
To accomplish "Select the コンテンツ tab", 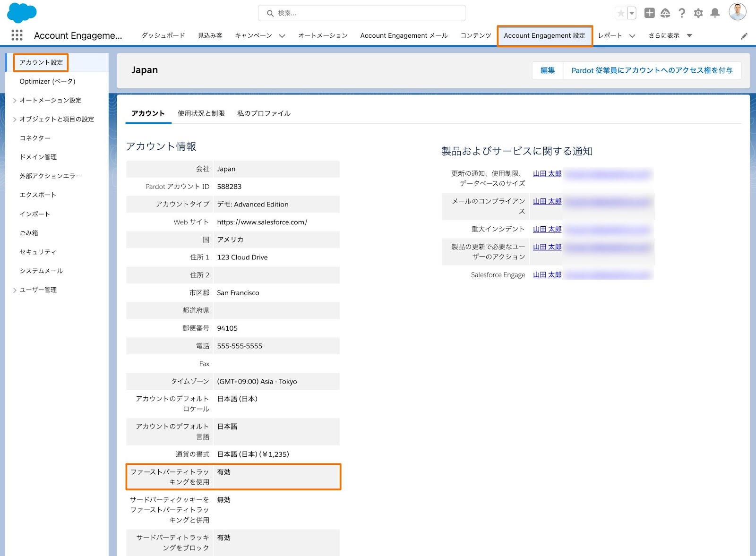I will click(x=476, y=35).
